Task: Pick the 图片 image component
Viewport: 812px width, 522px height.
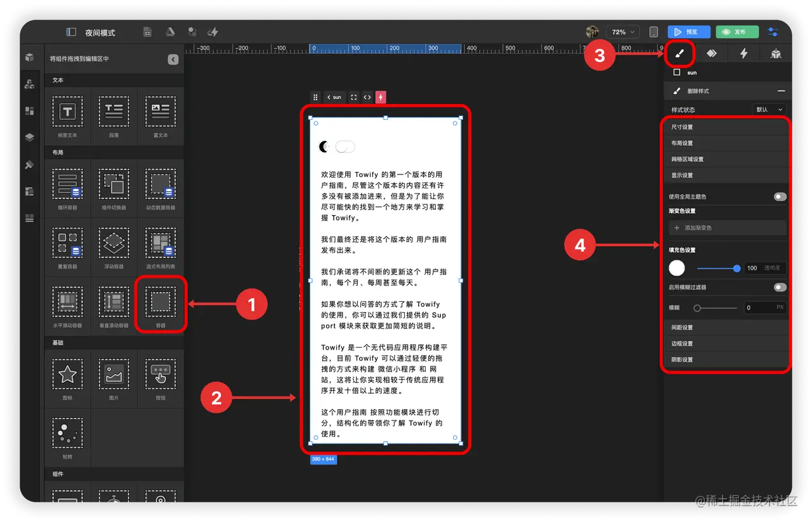Action: click(x=114, y=379)
